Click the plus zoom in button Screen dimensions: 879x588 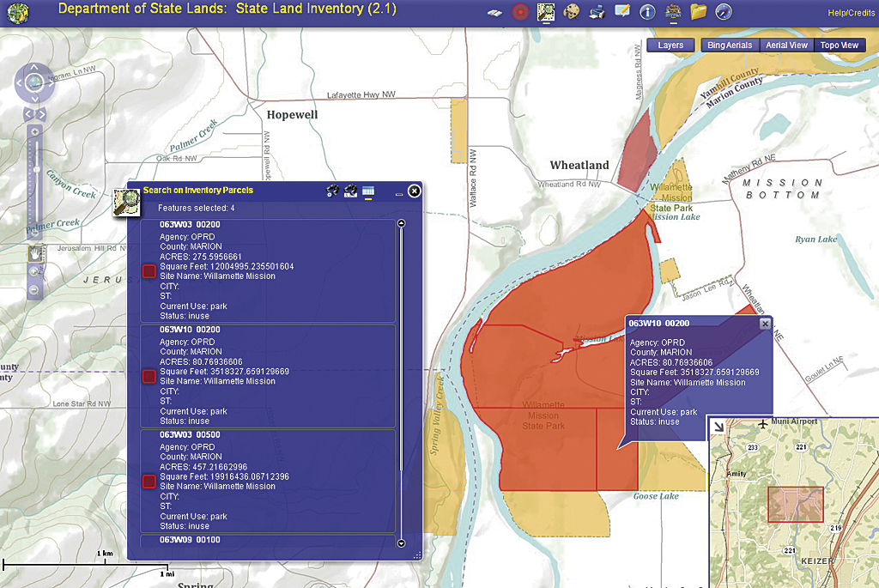click(x=34, y=132)
